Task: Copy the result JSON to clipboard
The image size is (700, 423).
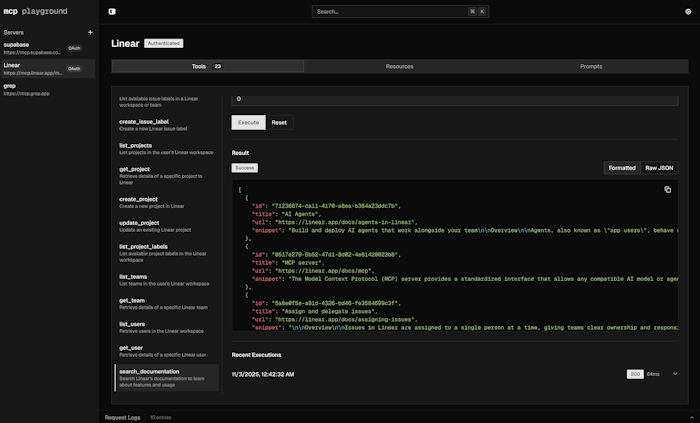Action: (667, 189)
